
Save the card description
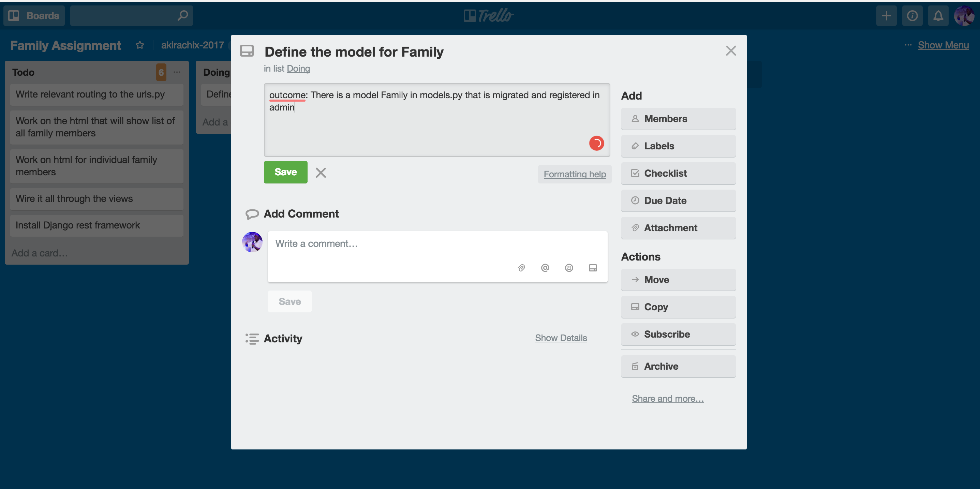click(286, 172)
